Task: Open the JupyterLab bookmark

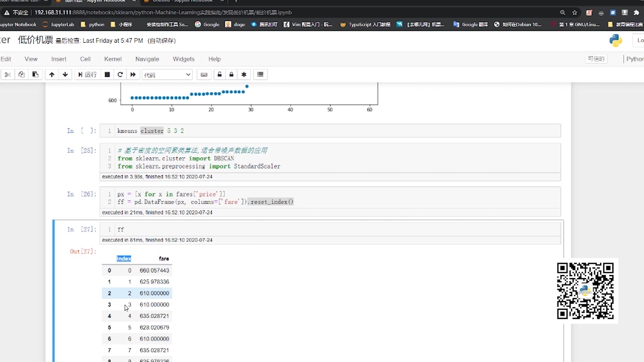Action: coord(58,24)
